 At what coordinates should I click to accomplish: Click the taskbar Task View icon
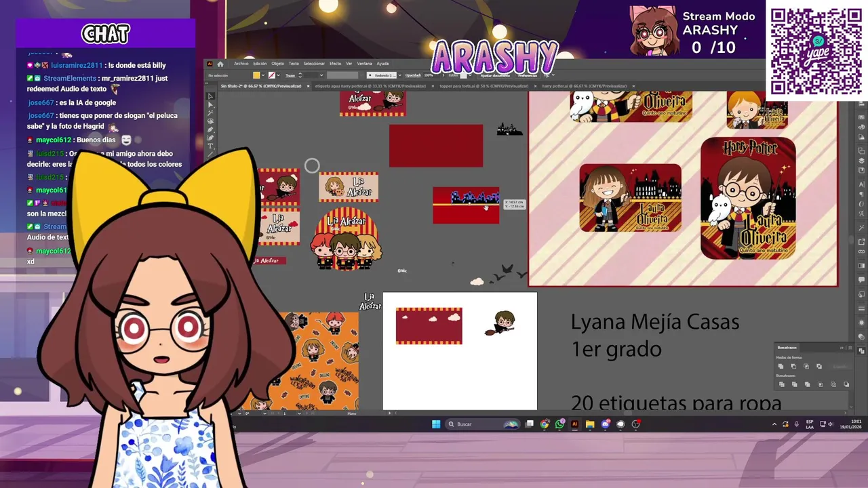(530, 424)
